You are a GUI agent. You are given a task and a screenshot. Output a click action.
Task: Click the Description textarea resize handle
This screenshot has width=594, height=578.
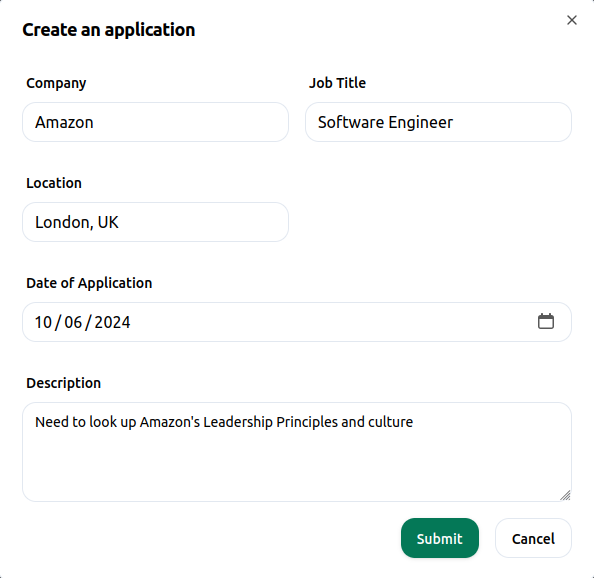tap(566, 495)
